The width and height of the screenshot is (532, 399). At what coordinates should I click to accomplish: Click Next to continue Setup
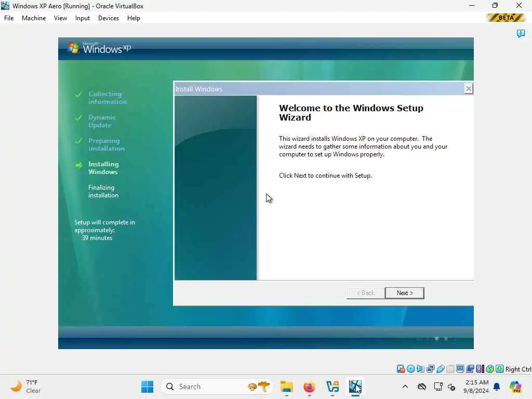[x=405, y=293]
